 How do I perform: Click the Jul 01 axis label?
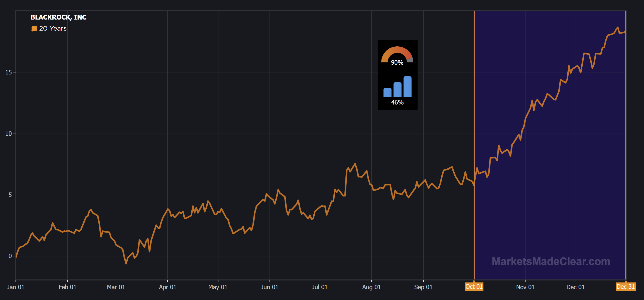[320, 287]
